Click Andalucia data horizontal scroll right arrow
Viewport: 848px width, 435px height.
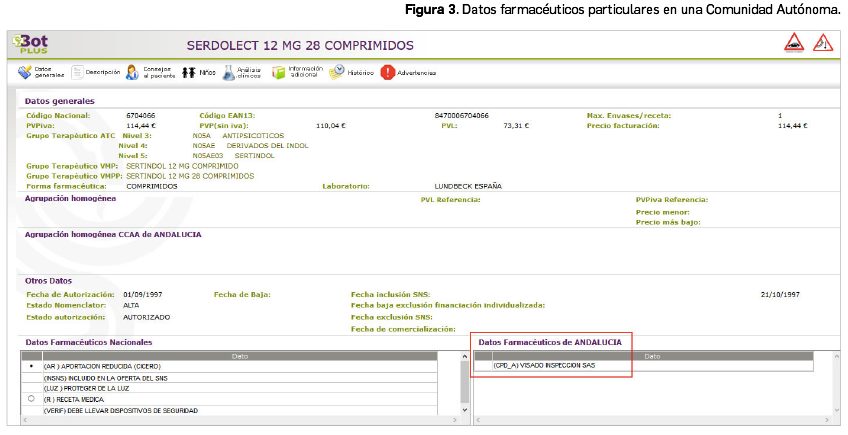pyautogui.click(x=826, y=420)
